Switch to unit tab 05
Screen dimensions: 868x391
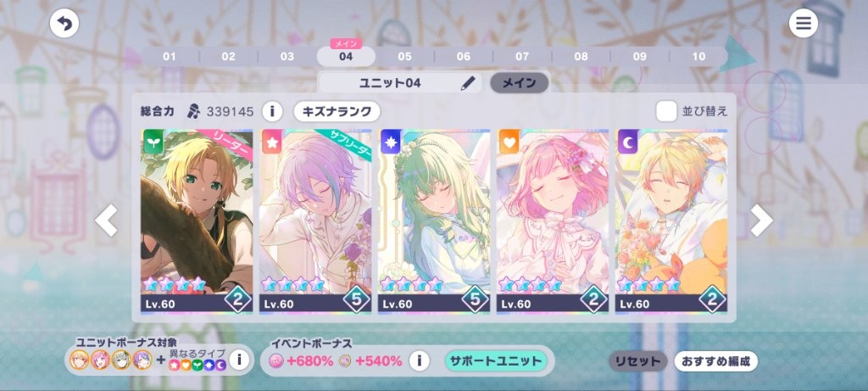[x=404, y=57]
